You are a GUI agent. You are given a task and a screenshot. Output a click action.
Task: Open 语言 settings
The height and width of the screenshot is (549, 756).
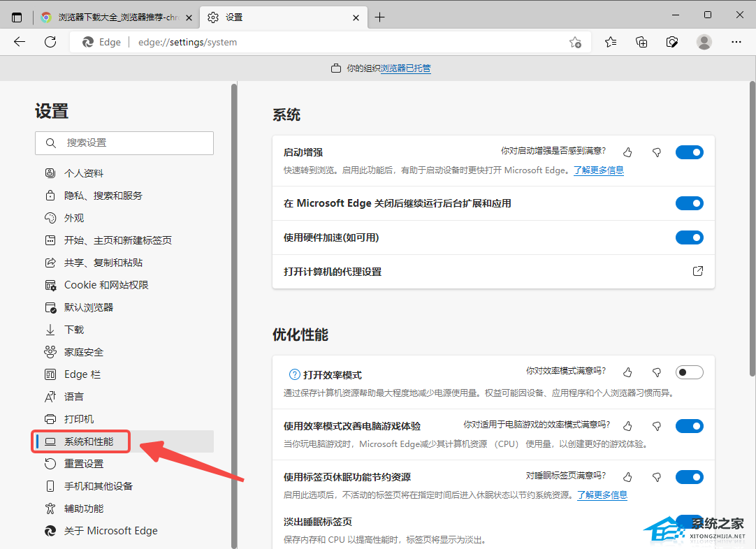point(124,397)
